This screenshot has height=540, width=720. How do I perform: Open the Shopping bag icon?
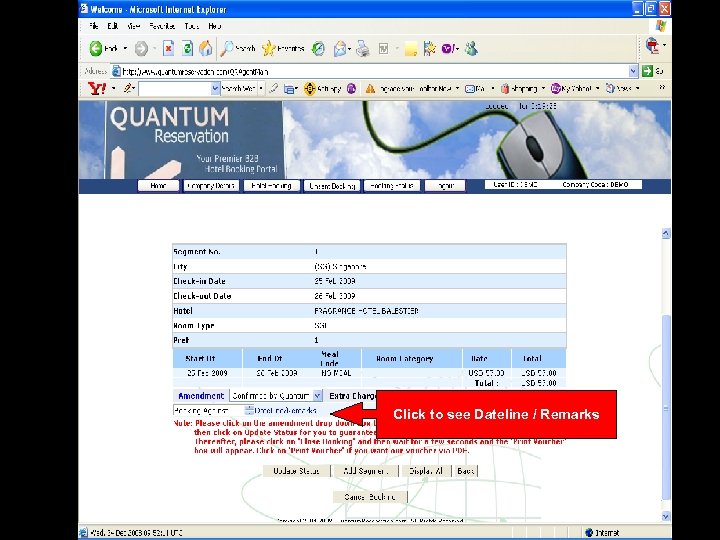pyautogui.click(x=505, y=88)
